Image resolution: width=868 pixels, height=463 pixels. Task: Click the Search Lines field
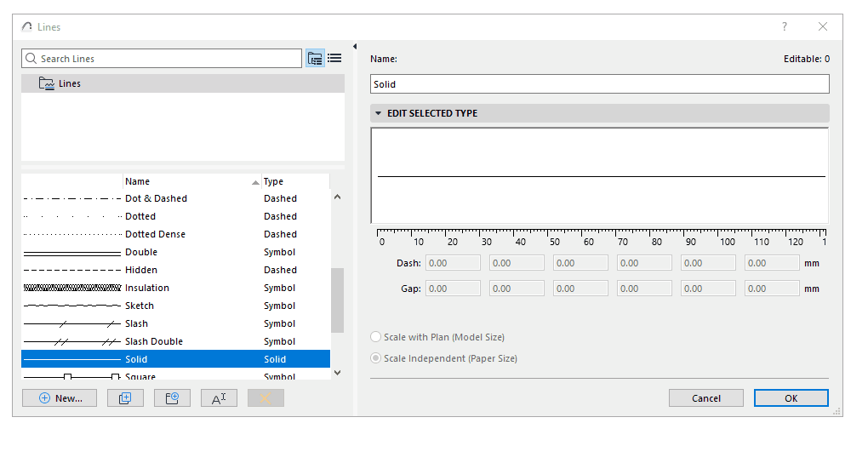pyautogui.click(x=162, y=58)
